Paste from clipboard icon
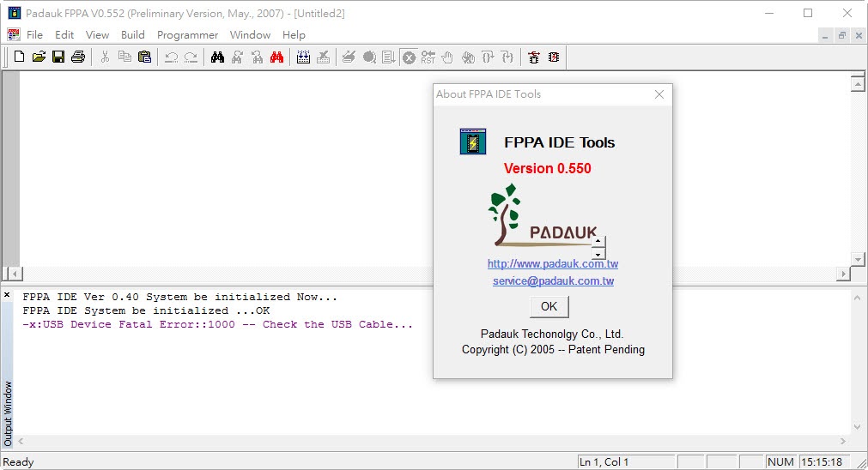The width and height of the screenshot is (868, 470). (x=144, y=57)
